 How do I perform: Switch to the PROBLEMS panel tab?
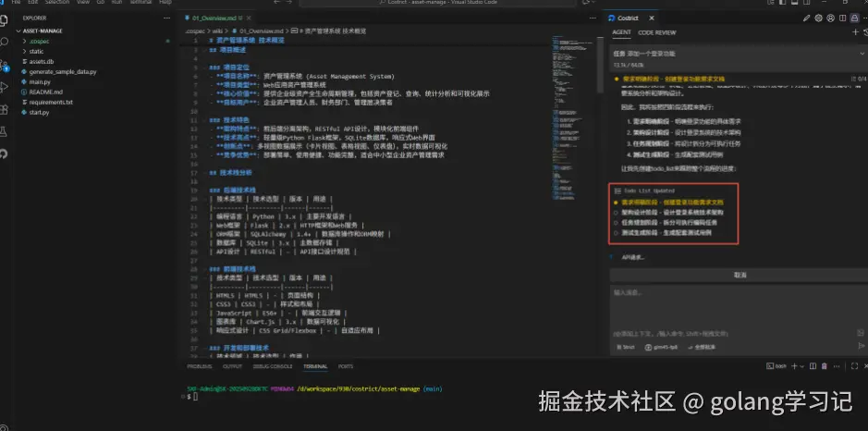tap(200, 366)
